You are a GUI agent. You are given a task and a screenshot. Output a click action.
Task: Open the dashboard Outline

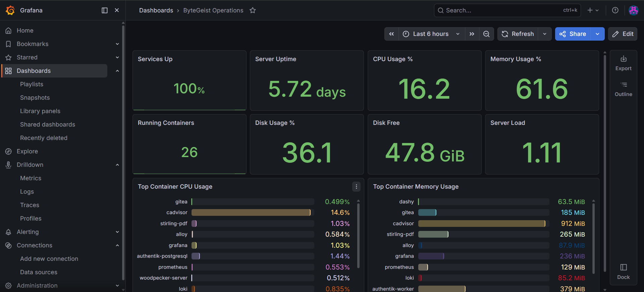[624, 89]
